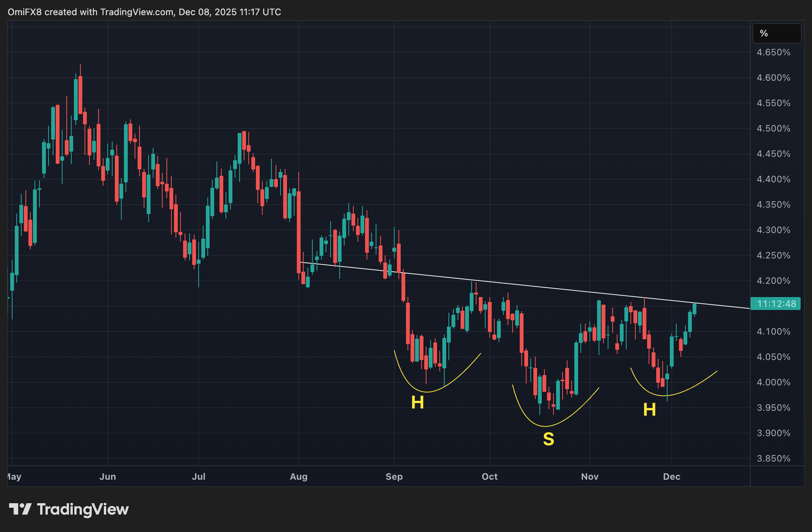Click the 3.850% price axis label
812x532 pixels.
pos(773,458)
